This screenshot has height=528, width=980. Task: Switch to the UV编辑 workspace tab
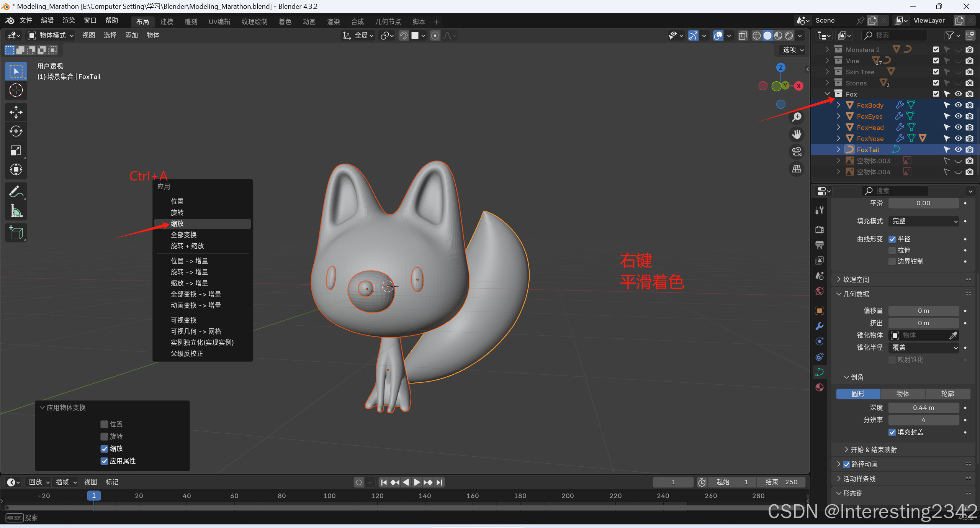[219, 22]
